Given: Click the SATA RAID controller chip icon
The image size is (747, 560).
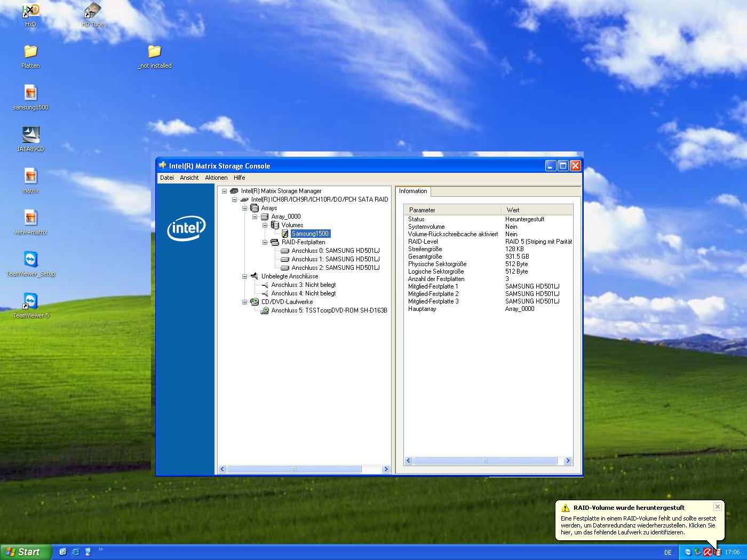Looking at the screenshot, I should (244, 199).
